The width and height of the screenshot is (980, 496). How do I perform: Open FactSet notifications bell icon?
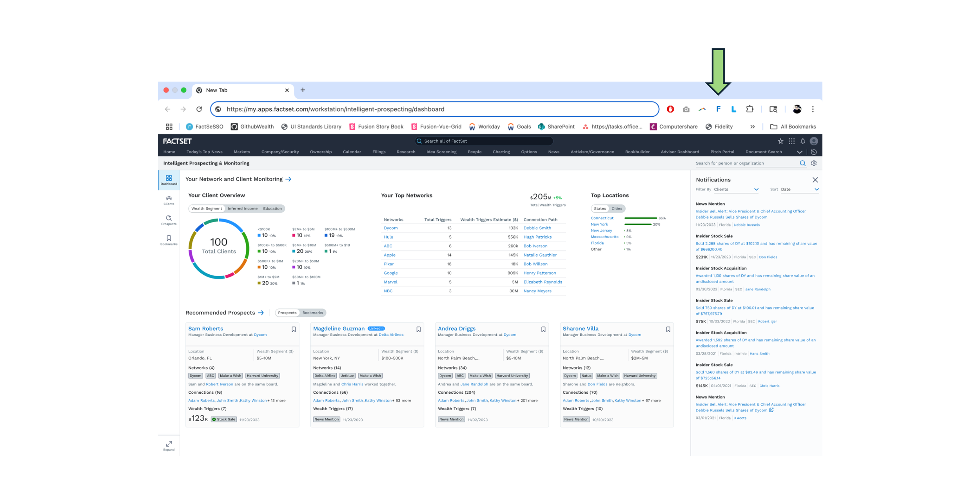802,141
